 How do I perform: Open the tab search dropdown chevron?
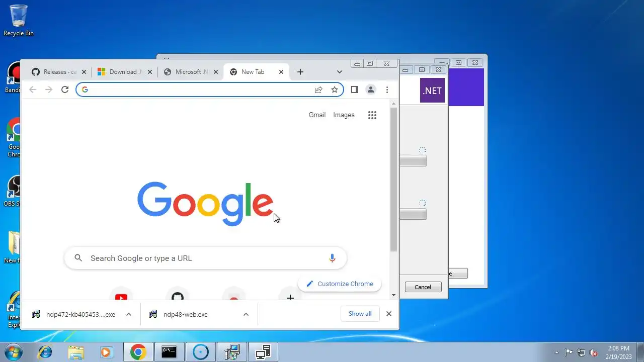[x=340, y=72]
